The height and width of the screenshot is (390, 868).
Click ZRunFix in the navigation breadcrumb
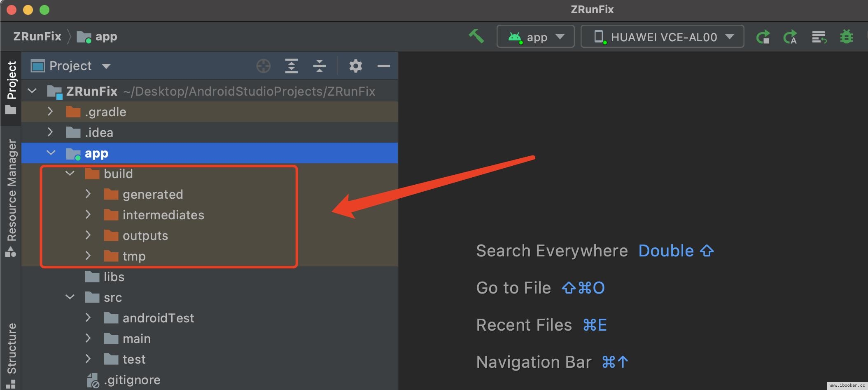point(37,37)
